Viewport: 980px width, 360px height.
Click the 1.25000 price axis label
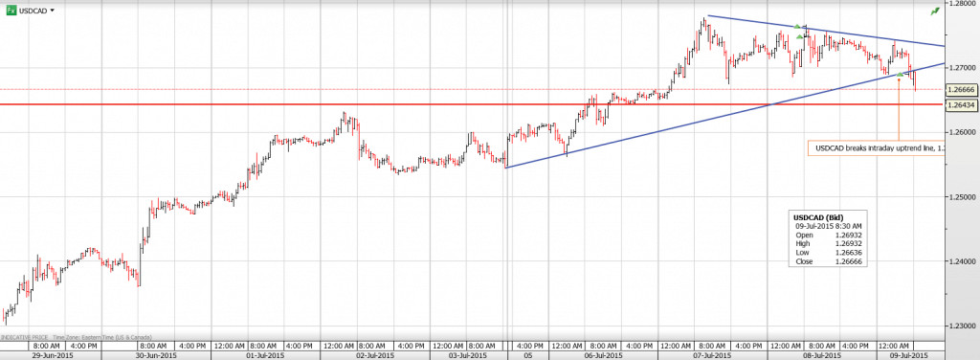tap(963, 197)
